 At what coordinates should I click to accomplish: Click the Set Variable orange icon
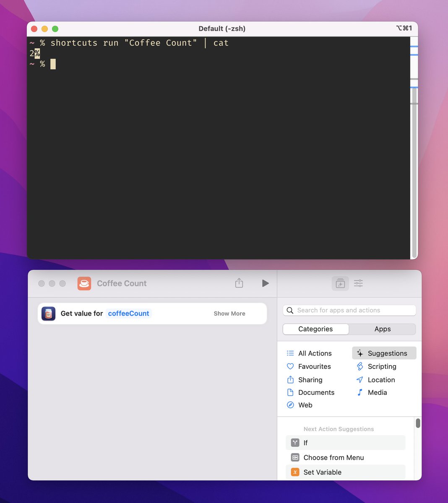coord(295,472)
